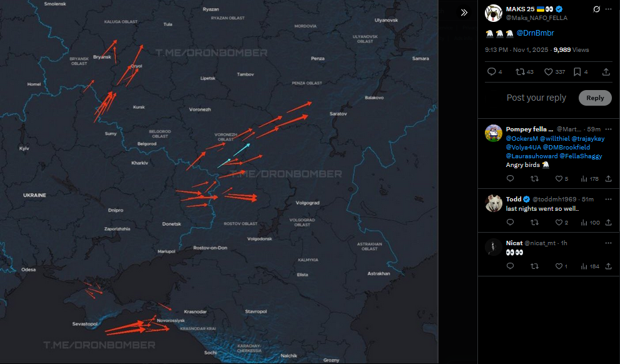Open Todd profile name

[x=514, y=199]
